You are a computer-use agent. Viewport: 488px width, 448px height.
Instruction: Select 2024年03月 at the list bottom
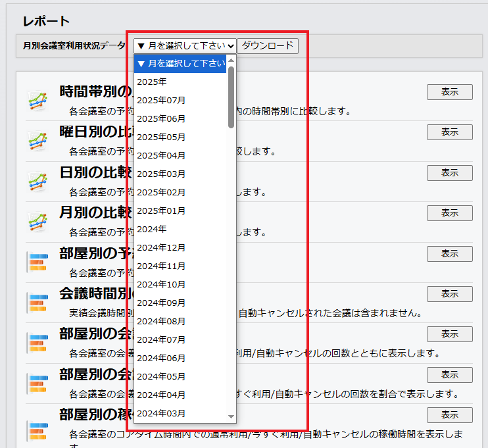pos(161,413)
